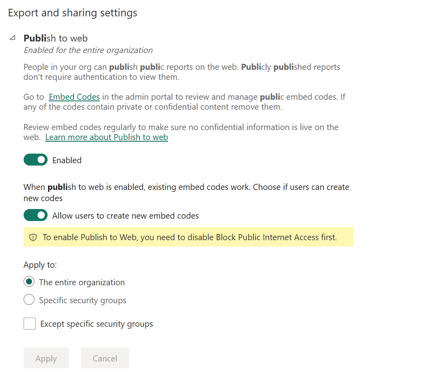The height and width of the screenshot is (377, 439).
Task: Click the shield icon in yellow warning
Action: [x=33, y=237]
